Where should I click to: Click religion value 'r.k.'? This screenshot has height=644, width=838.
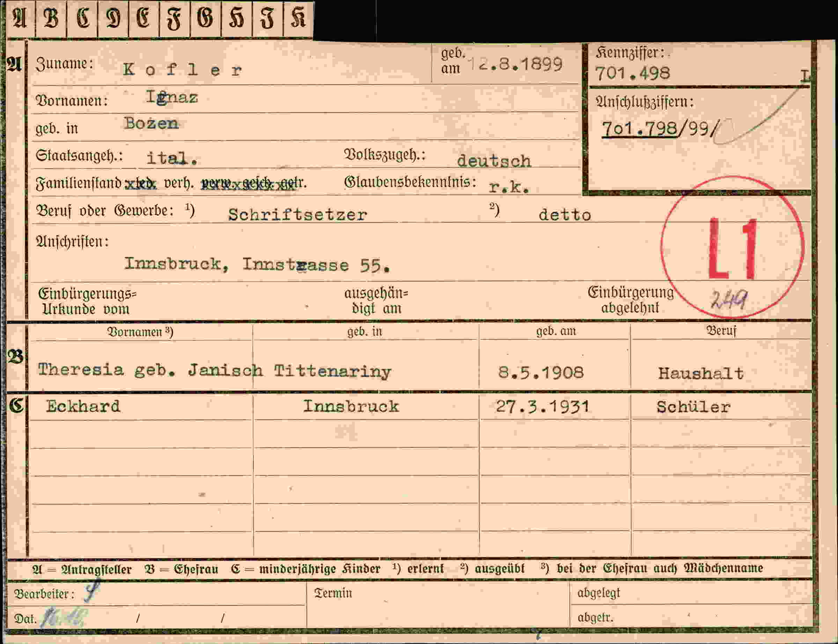click(x=509, y=187)
